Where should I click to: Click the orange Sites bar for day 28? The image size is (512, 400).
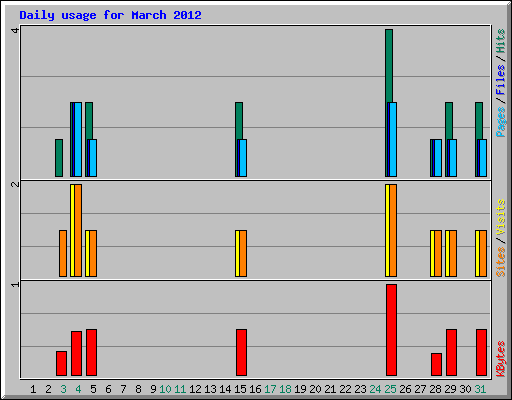point(438,253)
